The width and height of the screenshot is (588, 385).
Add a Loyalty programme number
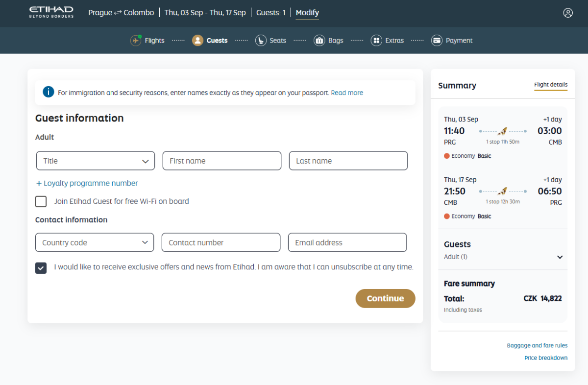pyautogui.click(x=87, y=183)
